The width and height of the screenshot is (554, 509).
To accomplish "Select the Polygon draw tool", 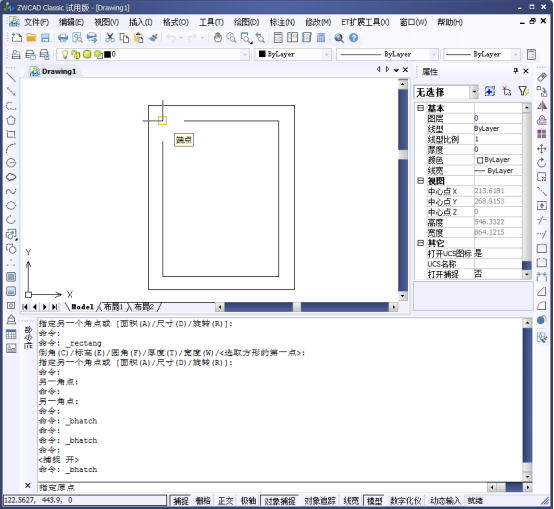I will pos(11,120).
